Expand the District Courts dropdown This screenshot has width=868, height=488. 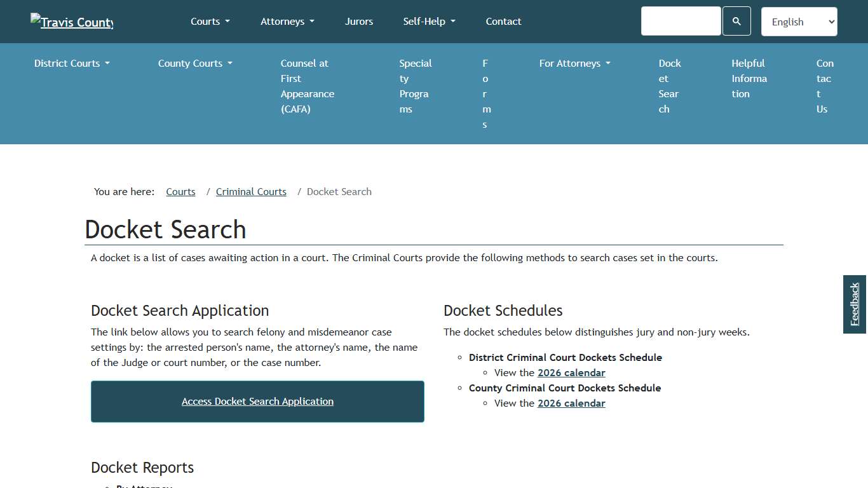pyautogui.click(x=71, y=63)
